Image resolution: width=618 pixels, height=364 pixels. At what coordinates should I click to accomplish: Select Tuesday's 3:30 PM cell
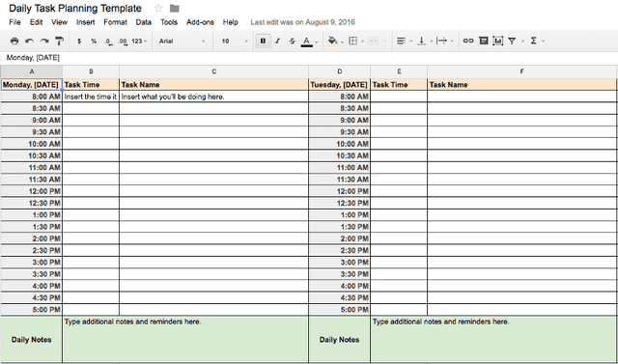pos(339,274)
